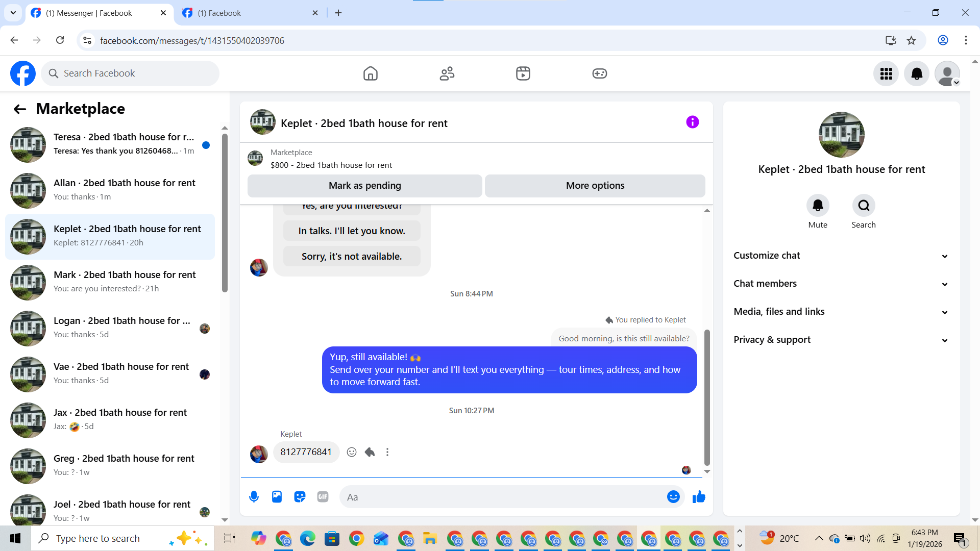Click the Mark as pending button
The image size is (980, 551).
tap(364, 186)
